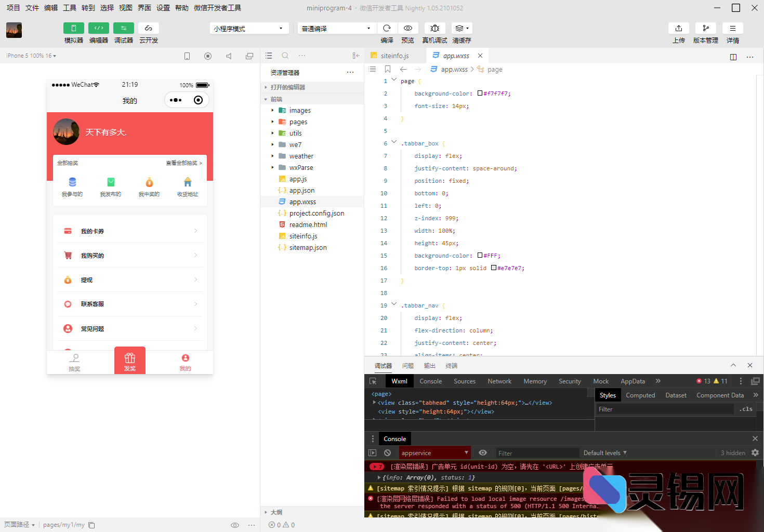Expand the pages folder
Image resolution: width=764 pixels, height=532 pixels.
point(298,122)
